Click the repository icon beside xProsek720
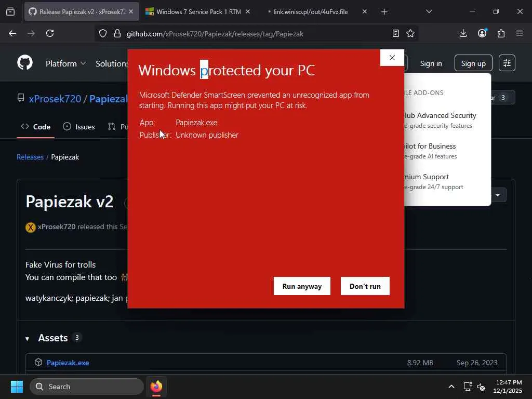The width and height of the screenshot is (532, 399). pyautogui.click(x=21, y=98)
